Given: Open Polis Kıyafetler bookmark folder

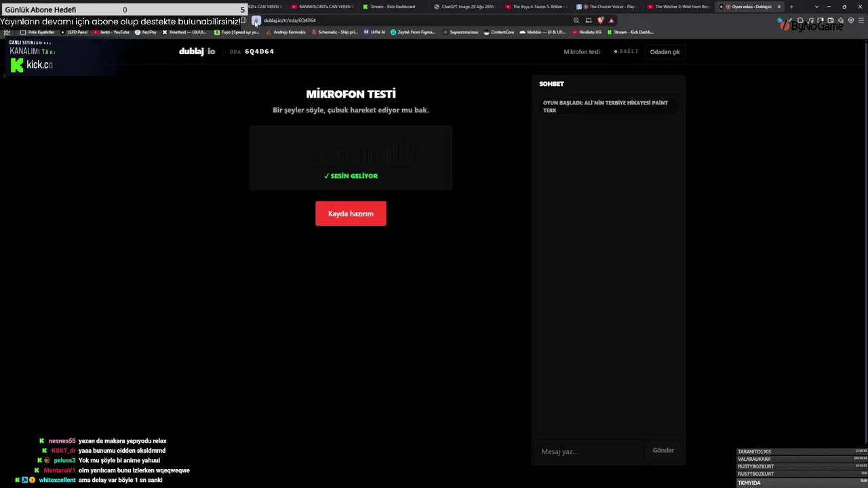Looking at the screenshot, I should pos(37,32).
